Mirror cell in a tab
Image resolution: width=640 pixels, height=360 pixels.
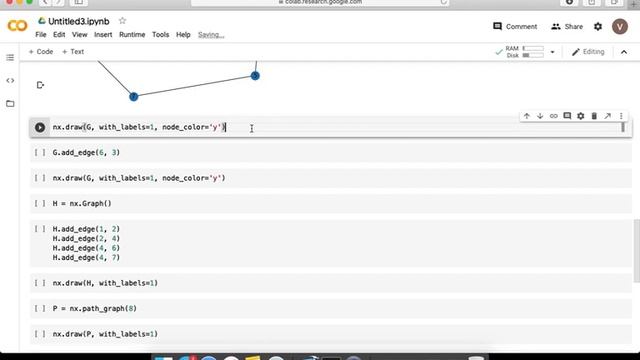(607, 116)
